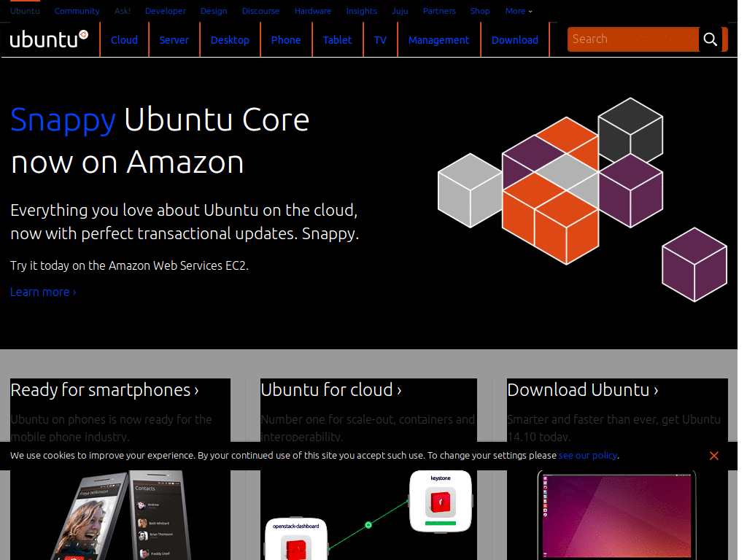Viewport: 747px width, 560px height.
Task: Click Shop in the top navigation
Action: pos(480,11)
